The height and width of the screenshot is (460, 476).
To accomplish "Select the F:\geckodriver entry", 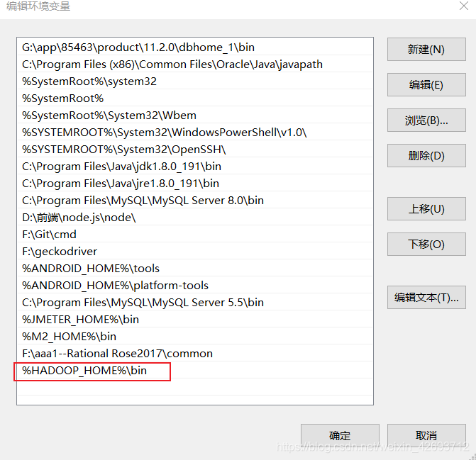I will 195,251.
